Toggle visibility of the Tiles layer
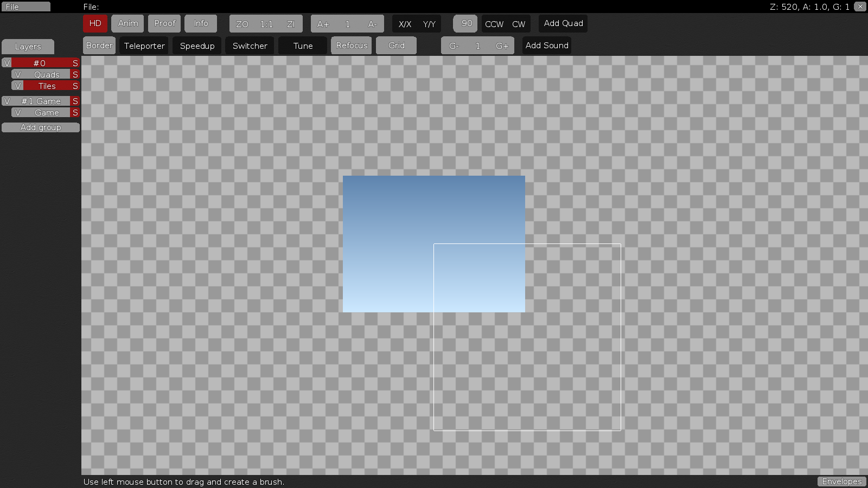The width and height of the screenshot is (868, 488). 17,86
